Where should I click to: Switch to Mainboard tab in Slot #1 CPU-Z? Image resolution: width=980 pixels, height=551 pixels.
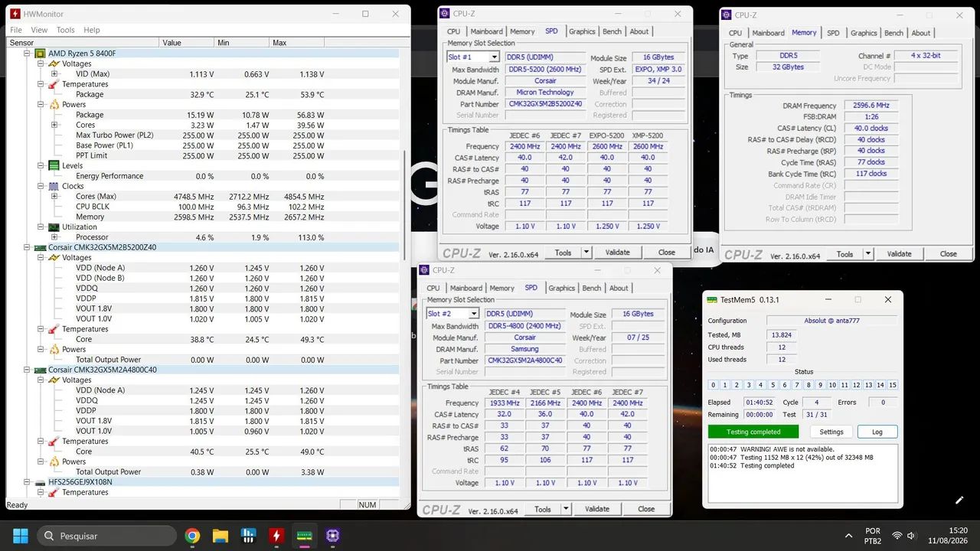point(487,31)
